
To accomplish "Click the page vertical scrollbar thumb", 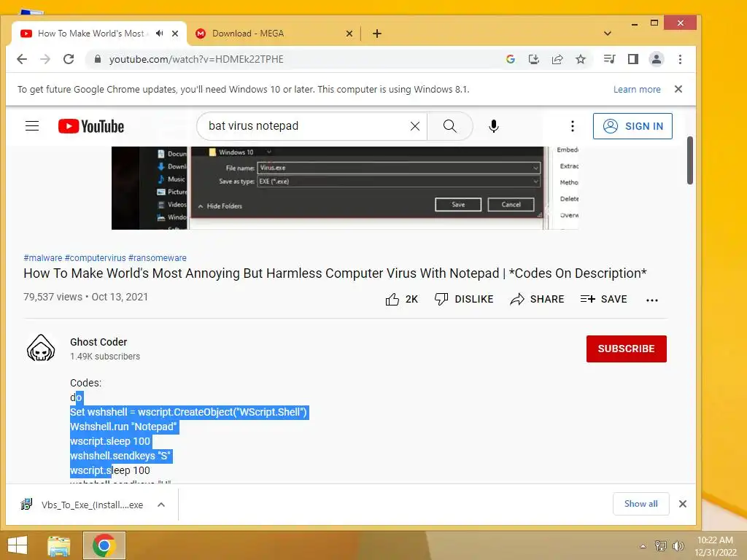I will pyautogui.click(x=690, y=160).
